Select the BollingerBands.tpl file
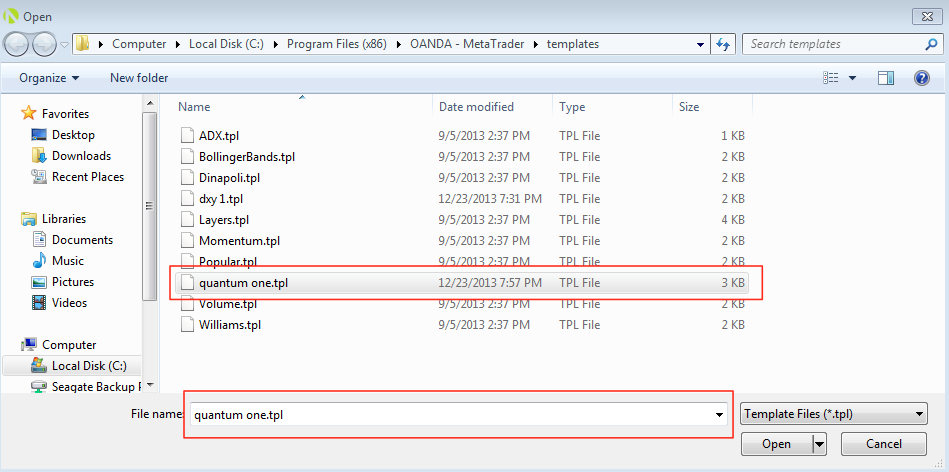The height and width of the screenshot is (472, 949). click(247, 157)
